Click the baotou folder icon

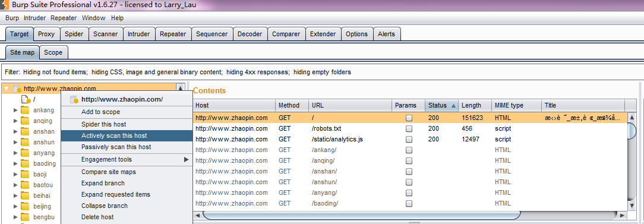(26, 185)
